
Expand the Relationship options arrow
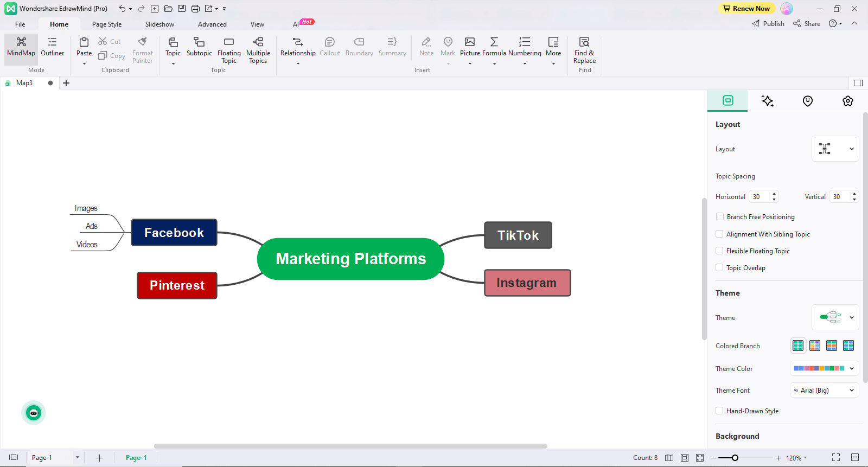pyautogui.click(x=298, y=64)
